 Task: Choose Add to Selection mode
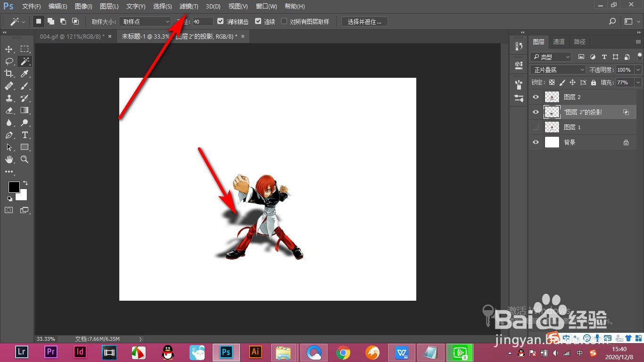[x=51, y=21]
